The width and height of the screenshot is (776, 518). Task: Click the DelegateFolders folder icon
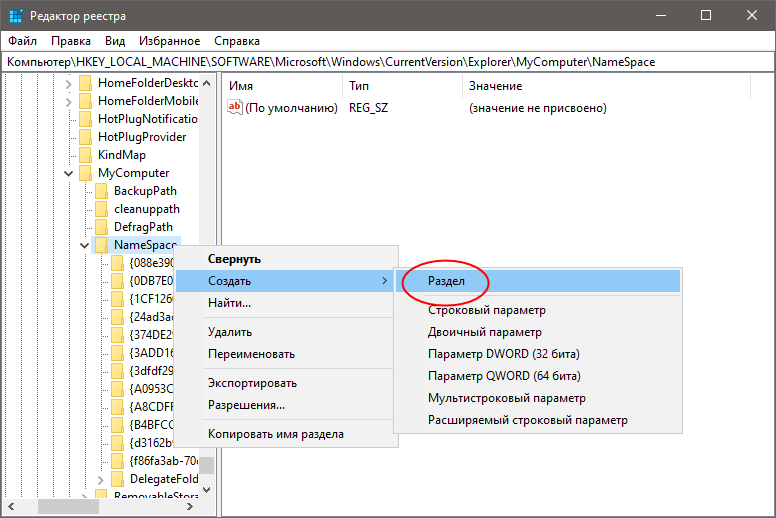[x=117, y=479]
